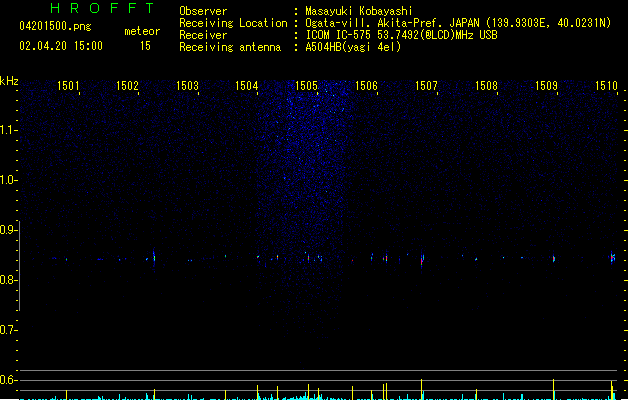Click the meteor count value 15
The image size is (629, 400).
(x=145, y=46)
